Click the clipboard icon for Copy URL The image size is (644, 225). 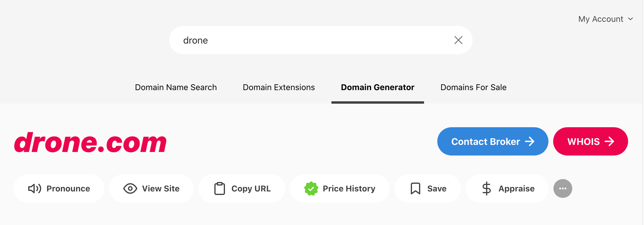tap(220, 188)
